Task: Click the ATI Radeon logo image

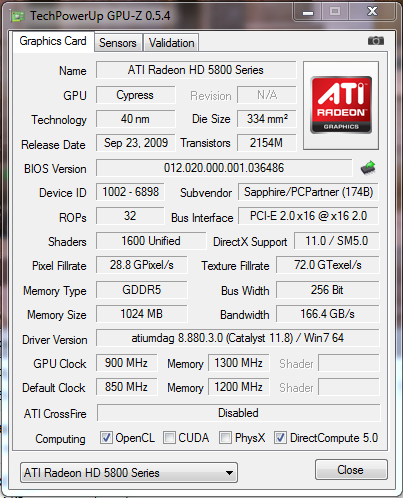Action: pyautogui.click(x=341, y=105)
